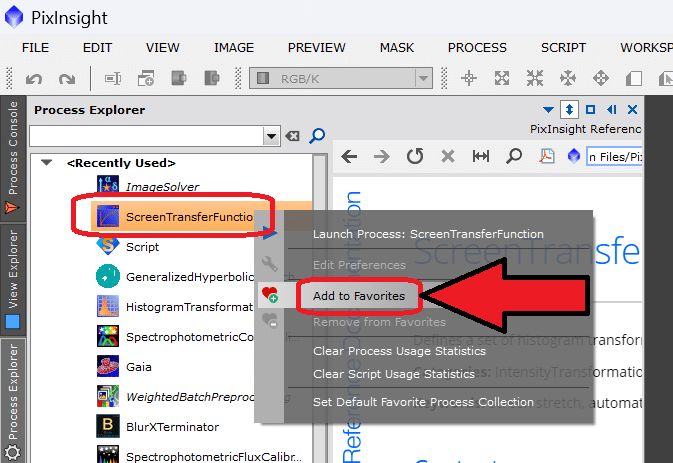The width and height of the screenshot is (673, 463).
Task: Select the WeightedBatchPreproc... entry
Action: click(190, 397)
